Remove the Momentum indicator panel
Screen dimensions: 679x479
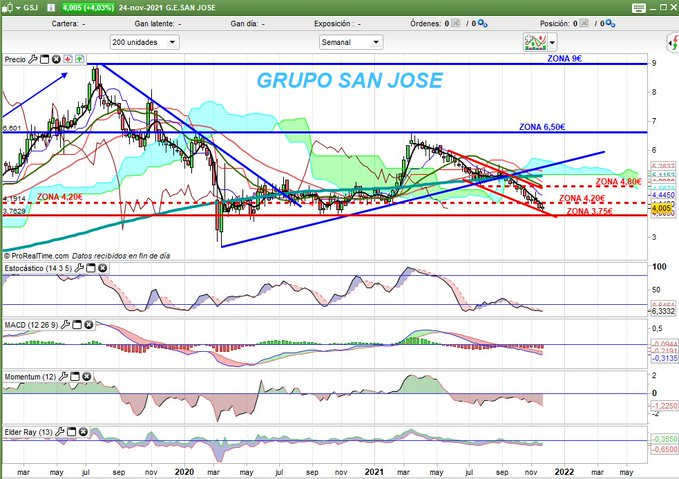pyautogui.click(x=87, y=376)
